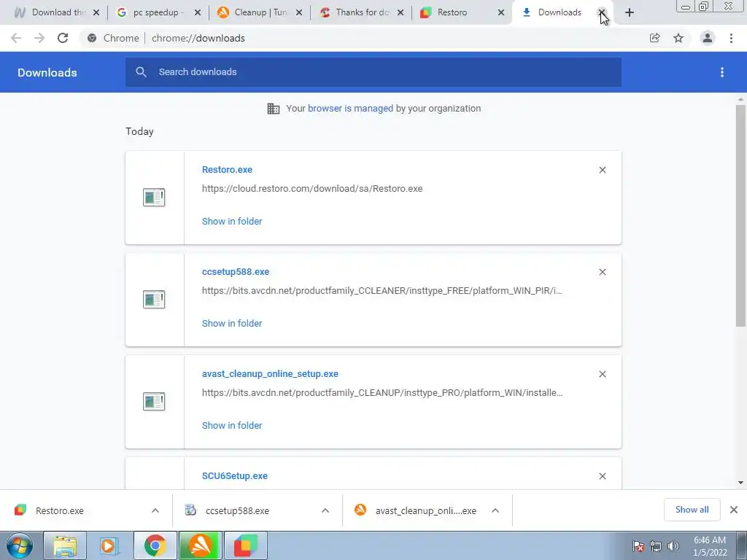This screenshot has height=560, width=747.
Task: Close the downloads shelf bar
Action: 734,510
